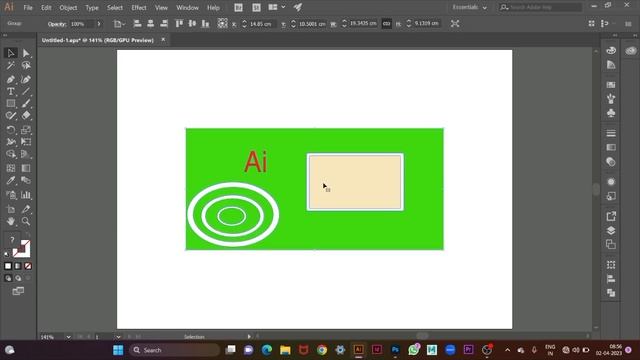The width and height of the screenshot is (640, 360).
Task: Select the Eraser tool
Action: click(26, 116)
